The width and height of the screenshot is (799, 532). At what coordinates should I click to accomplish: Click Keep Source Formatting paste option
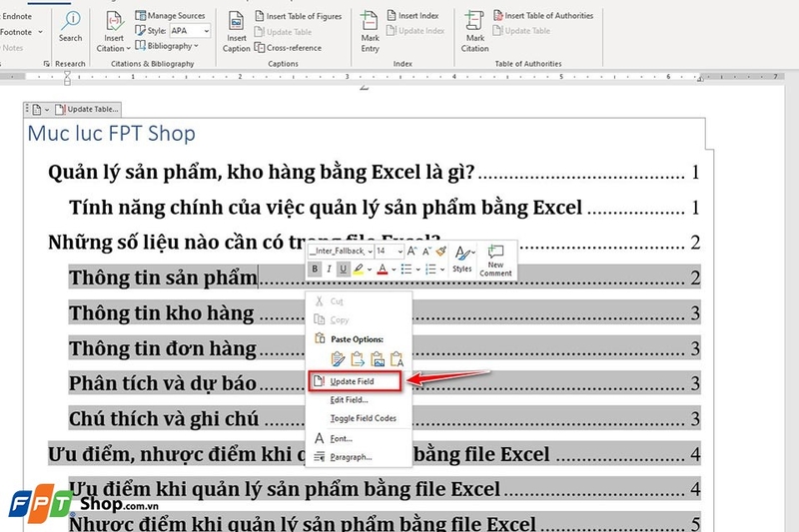tap(338, 359)
